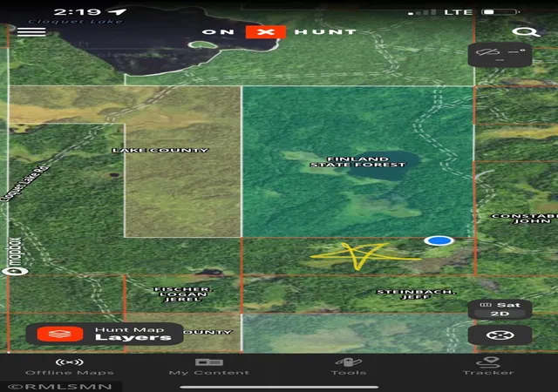
Task: Tap the blue current location dot
Action: point(439,240)
